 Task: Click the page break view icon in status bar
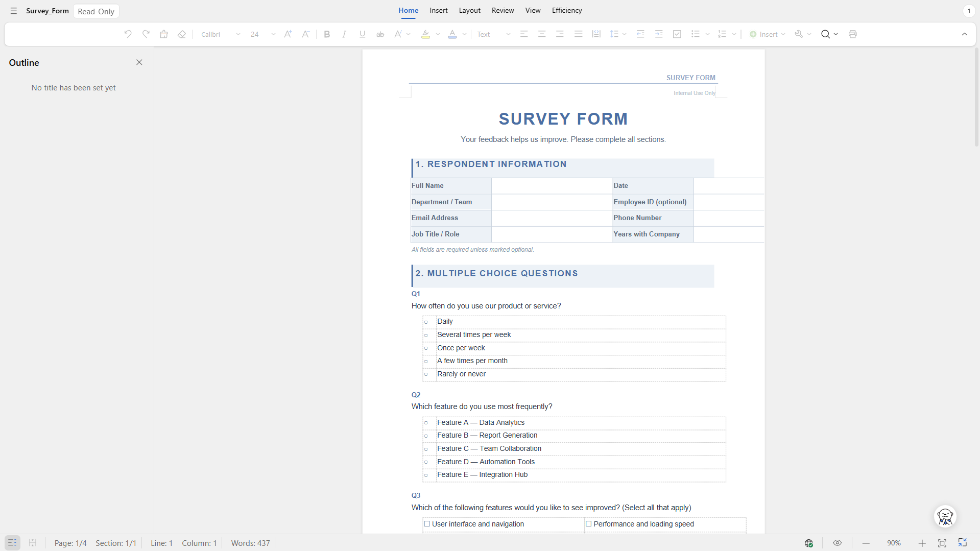tap(33, 543)
